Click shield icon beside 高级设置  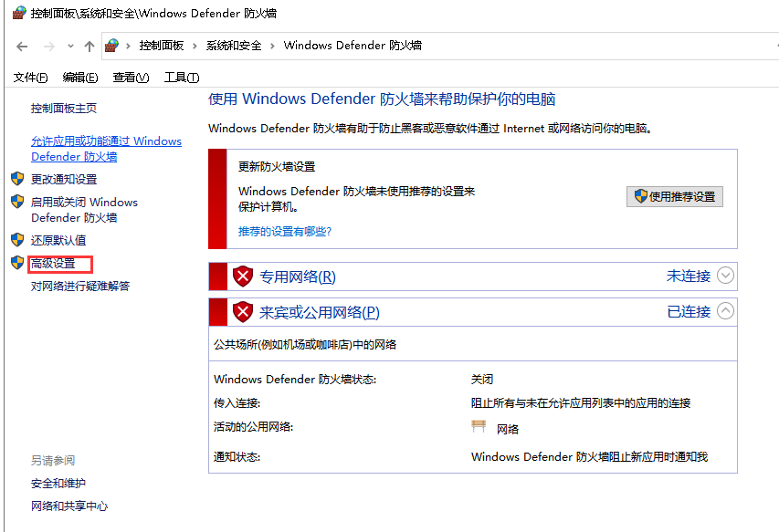click(17, 263)
